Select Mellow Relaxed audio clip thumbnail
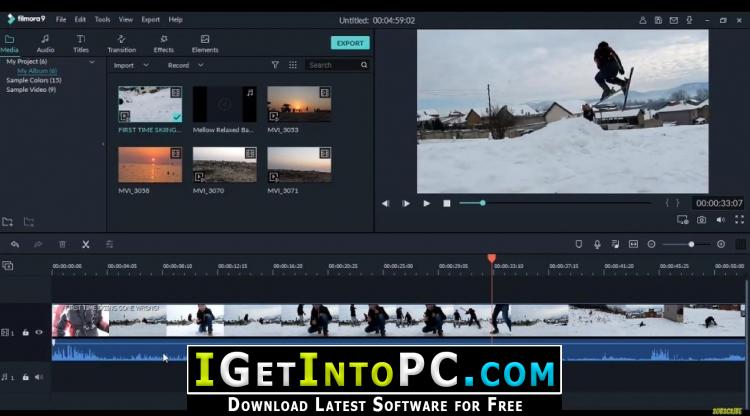The width and height of the screenshot is (750, 416). pyautogui.click(x=224, y=104)
